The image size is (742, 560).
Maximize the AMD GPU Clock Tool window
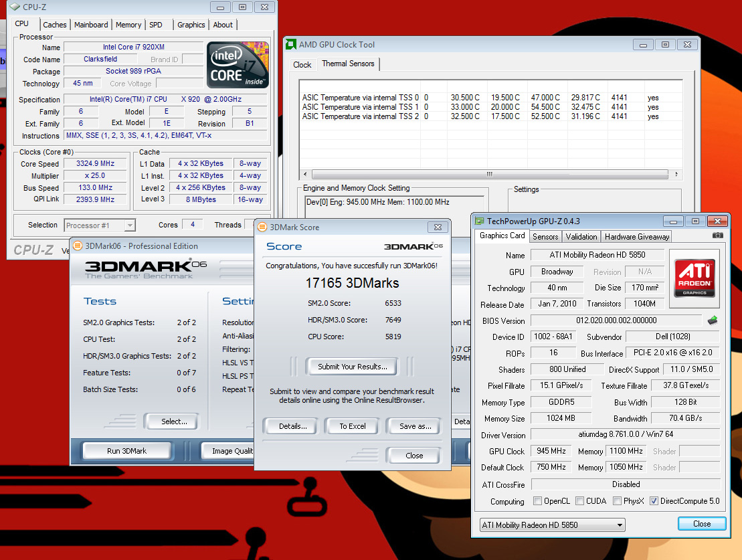coord(665,45)
